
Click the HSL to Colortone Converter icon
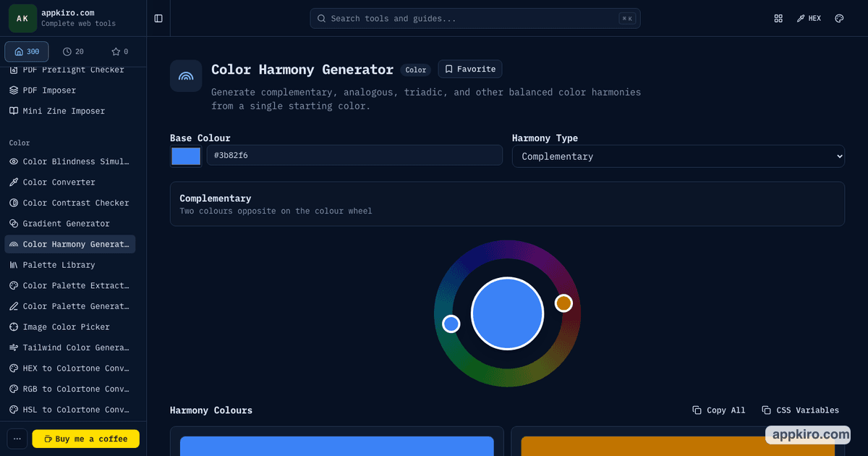(14, 409)
